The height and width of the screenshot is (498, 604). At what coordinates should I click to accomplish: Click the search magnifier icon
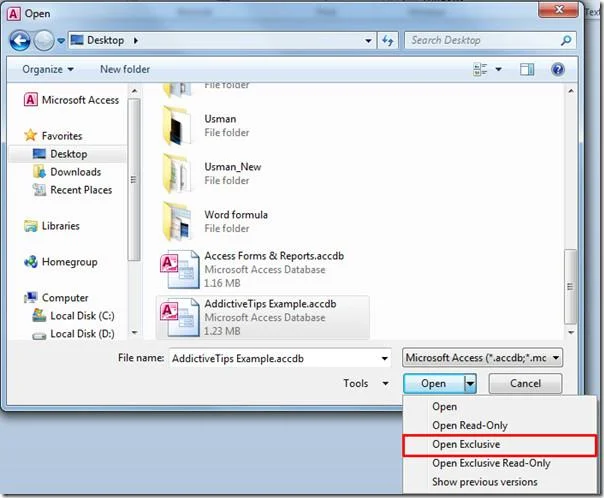coord(566,40)
